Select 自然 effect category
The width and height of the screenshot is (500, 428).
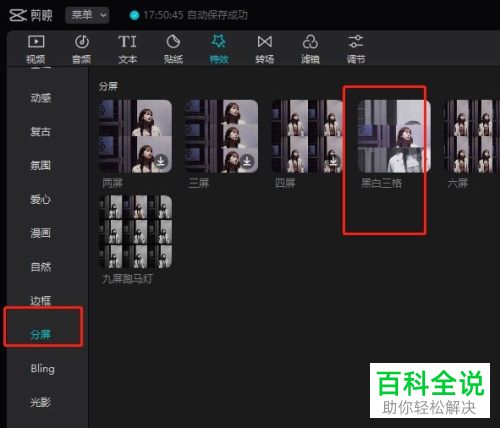tap(41, 267)
